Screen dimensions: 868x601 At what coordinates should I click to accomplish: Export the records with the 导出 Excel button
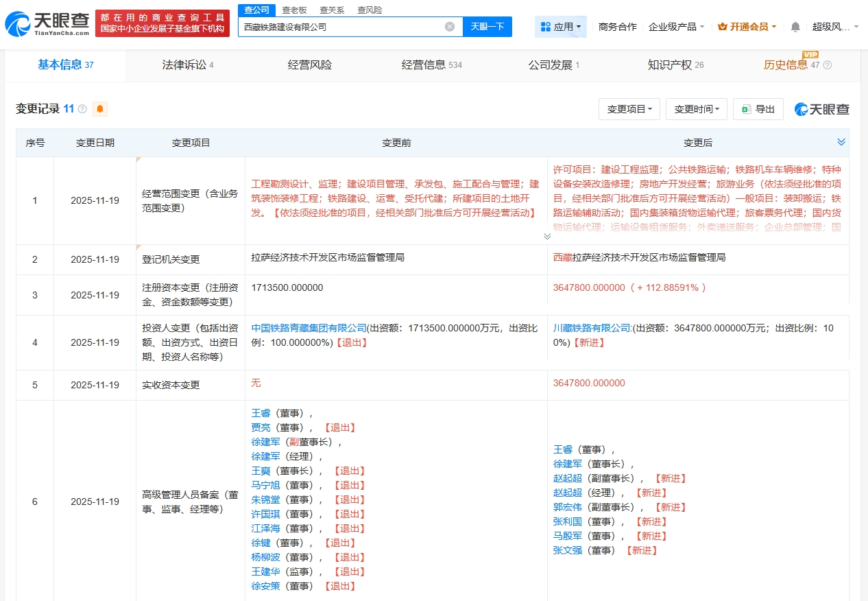coord(758,109)
